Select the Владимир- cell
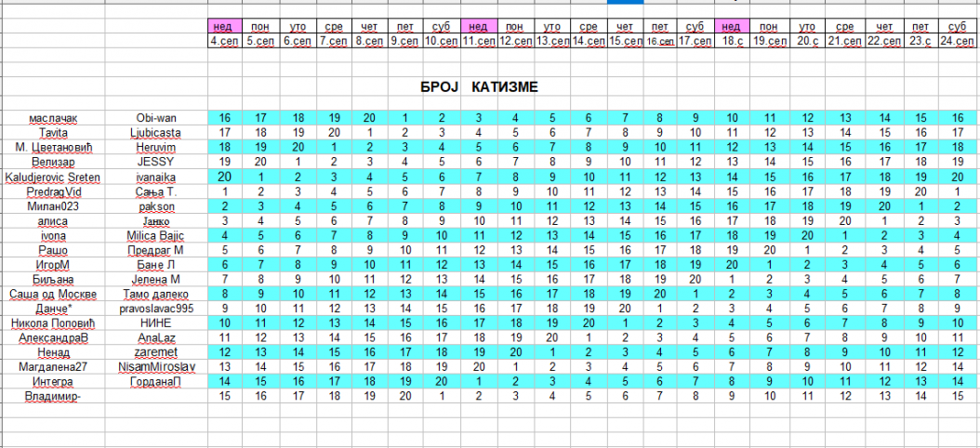The width and height of the screenshot is (980, 448). click(x=53, y=396)
